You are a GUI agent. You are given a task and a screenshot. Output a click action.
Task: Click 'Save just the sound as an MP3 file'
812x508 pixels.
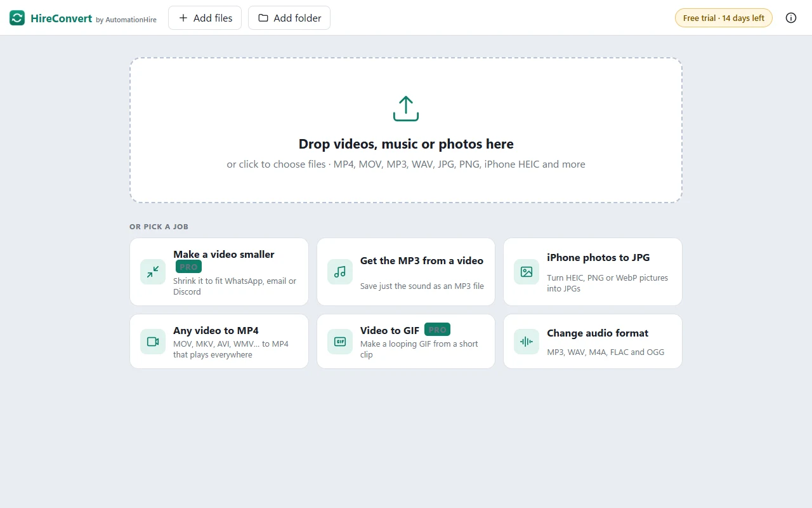tap(422, 286)
